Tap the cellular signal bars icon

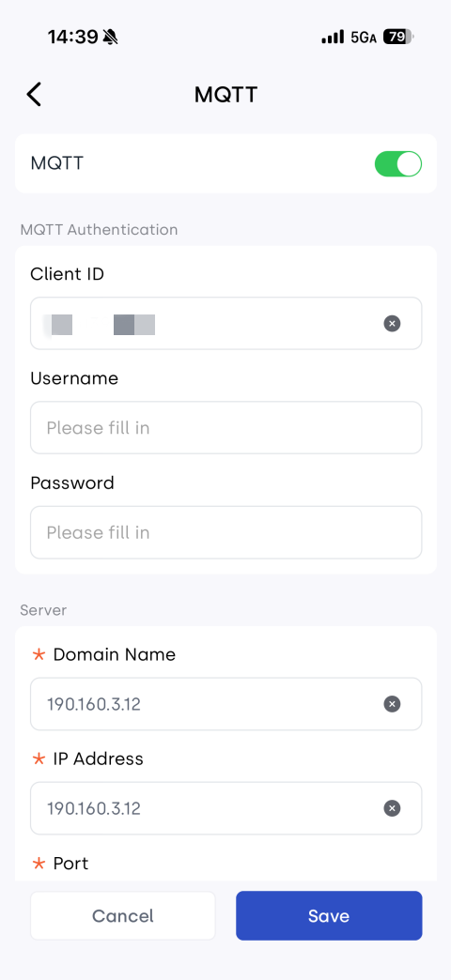tap(333, 38)
